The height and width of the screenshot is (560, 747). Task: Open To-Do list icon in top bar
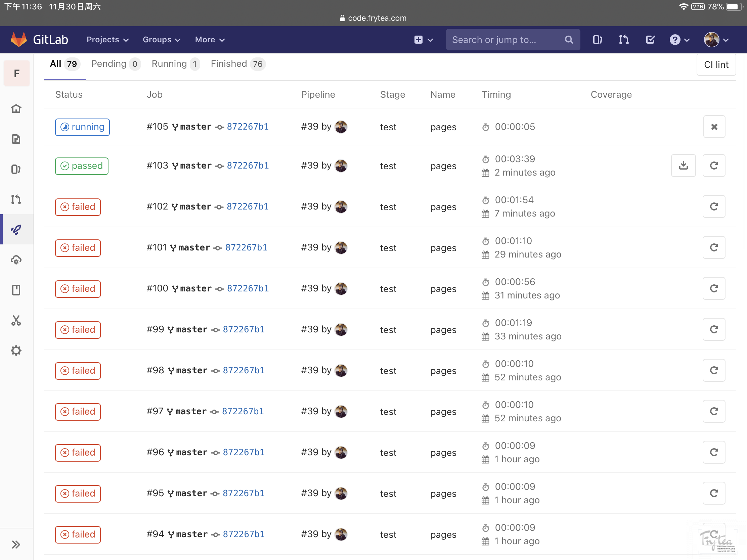[650, 40]
